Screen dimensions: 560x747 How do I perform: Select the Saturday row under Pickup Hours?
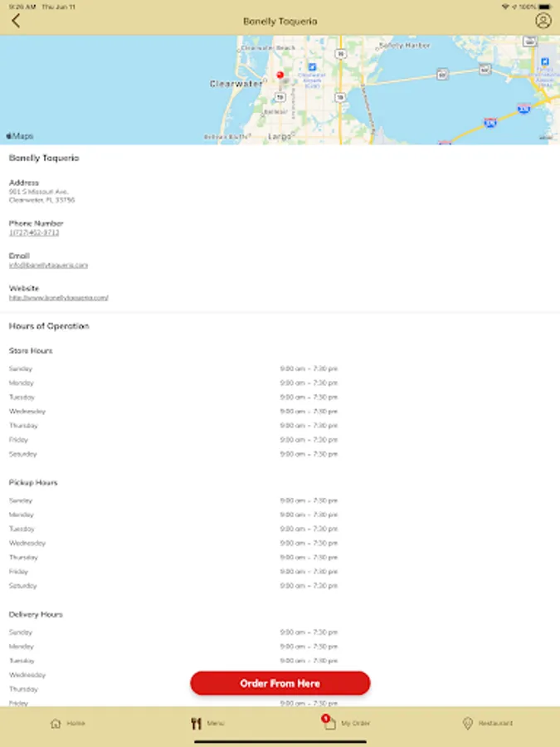point(173,586)
